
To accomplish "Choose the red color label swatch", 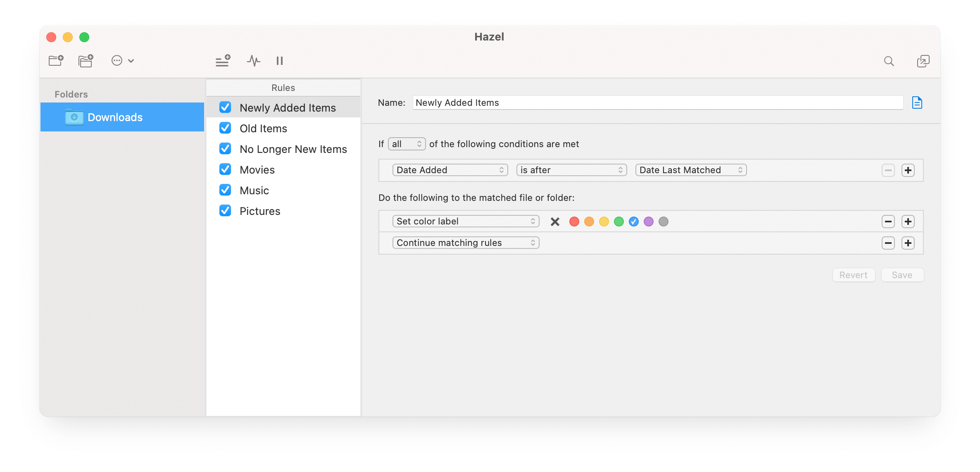I will coord(574,222).
